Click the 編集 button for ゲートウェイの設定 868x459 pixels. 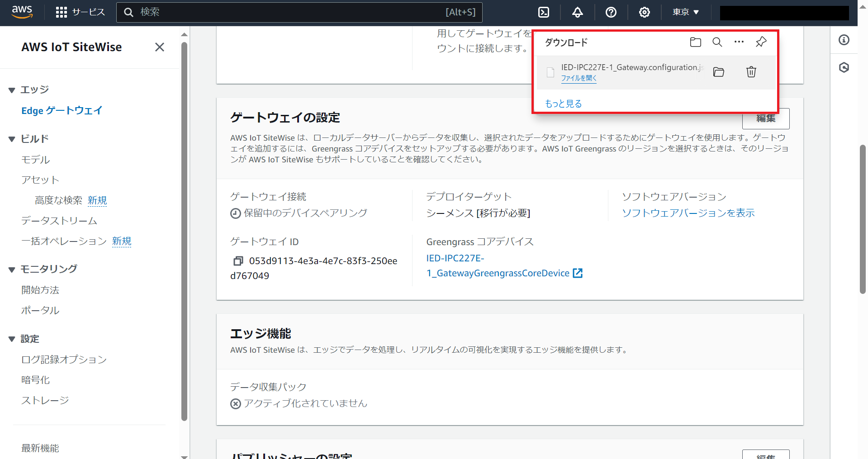click(x=766, y=118)
